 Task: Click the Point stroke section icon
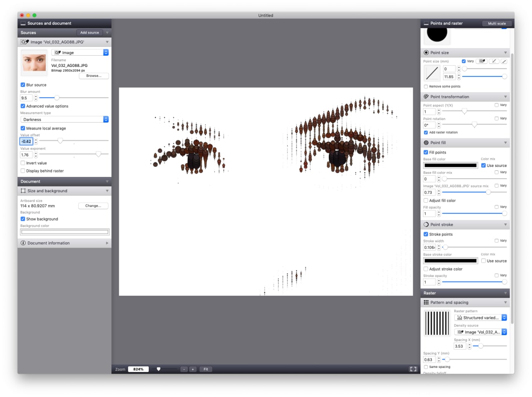[426, 225]
